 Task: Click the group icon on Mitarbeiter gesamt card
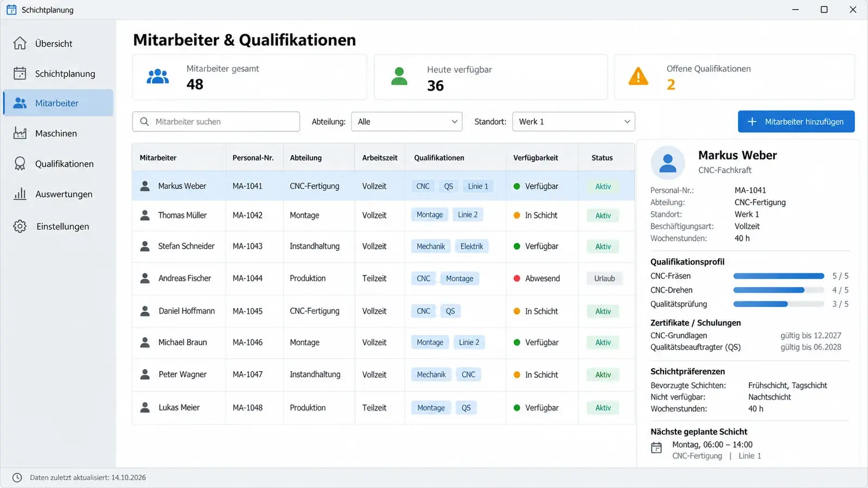click(158, 76)
